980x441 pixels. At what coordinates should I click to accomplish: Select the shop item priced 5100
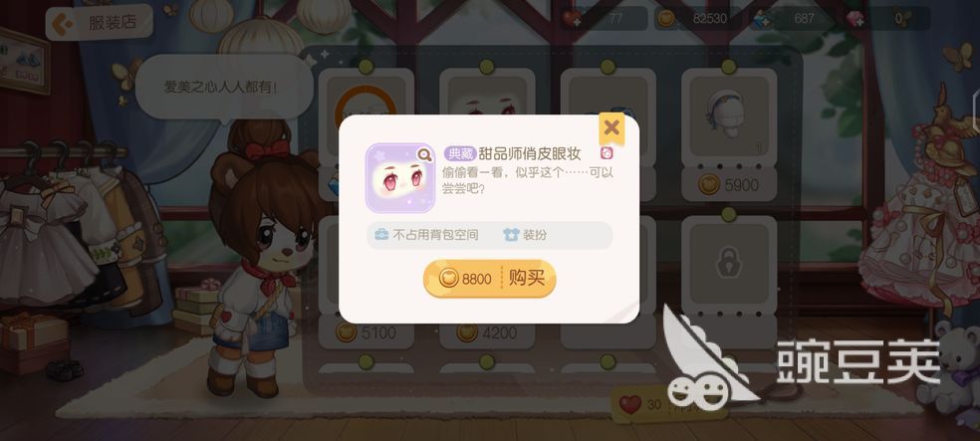366,332
